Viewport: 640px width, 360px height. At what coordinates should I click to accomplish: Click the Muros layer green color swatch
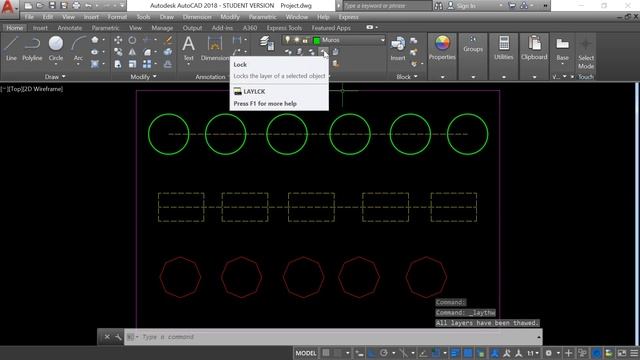[317, 40]
